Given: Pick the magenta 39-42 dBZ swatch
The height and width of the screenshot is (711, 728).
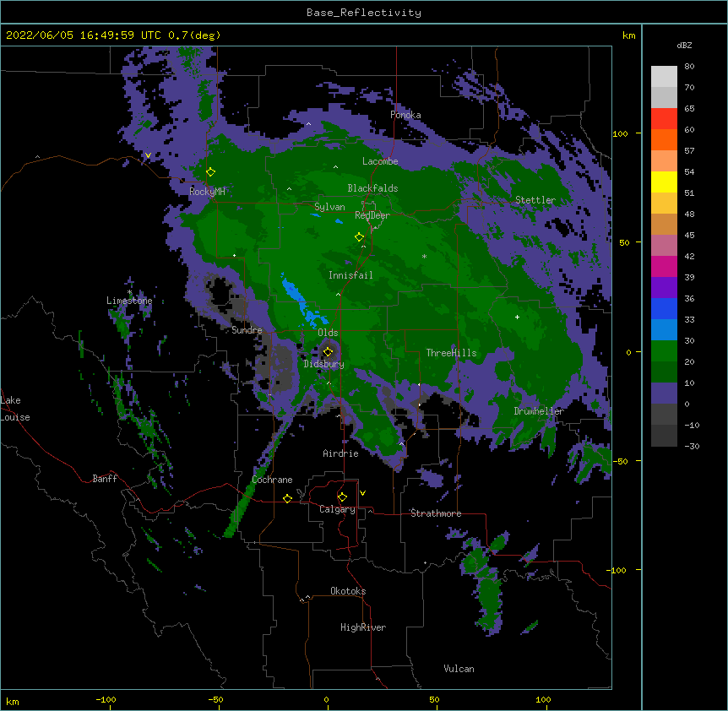Looking at the screenshot, I should pos(664,266).
